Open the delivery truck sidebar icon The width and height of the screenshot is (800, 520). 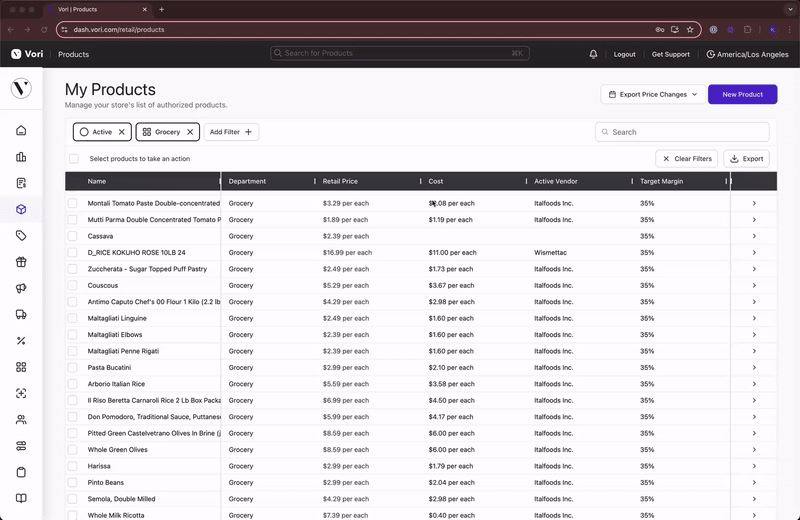21,314
